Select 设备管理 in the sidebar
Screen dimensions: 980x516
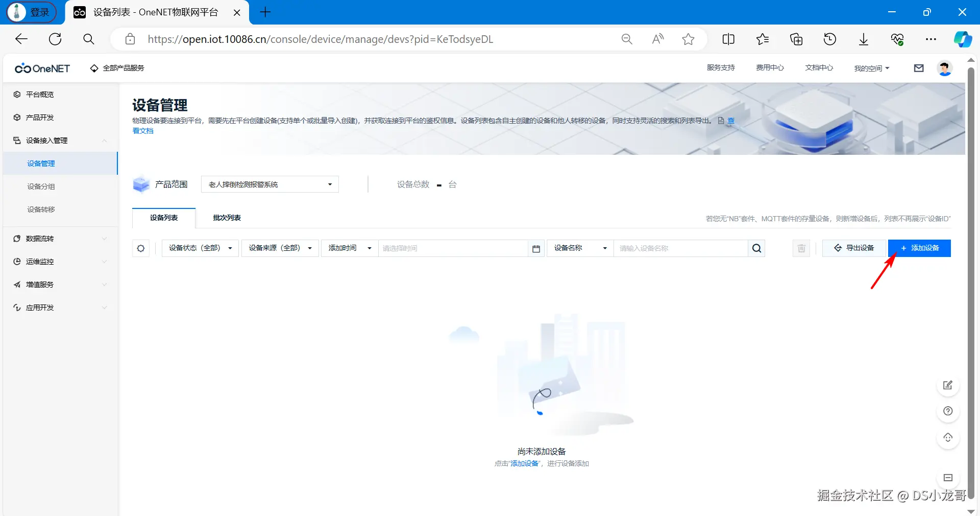click(60, 163)
